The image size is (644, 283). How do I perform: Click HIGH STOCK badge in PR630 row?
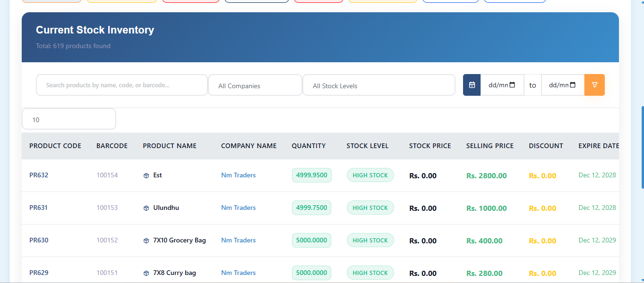coord(370,240)
